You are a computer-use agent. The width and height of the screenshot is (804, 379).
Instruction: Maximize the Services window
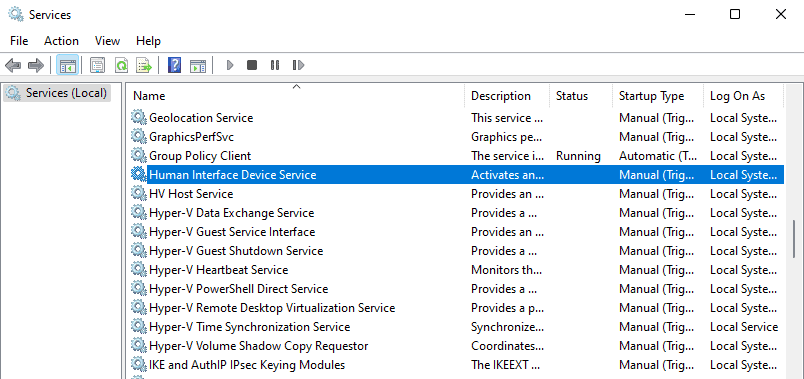coord(735,14)
